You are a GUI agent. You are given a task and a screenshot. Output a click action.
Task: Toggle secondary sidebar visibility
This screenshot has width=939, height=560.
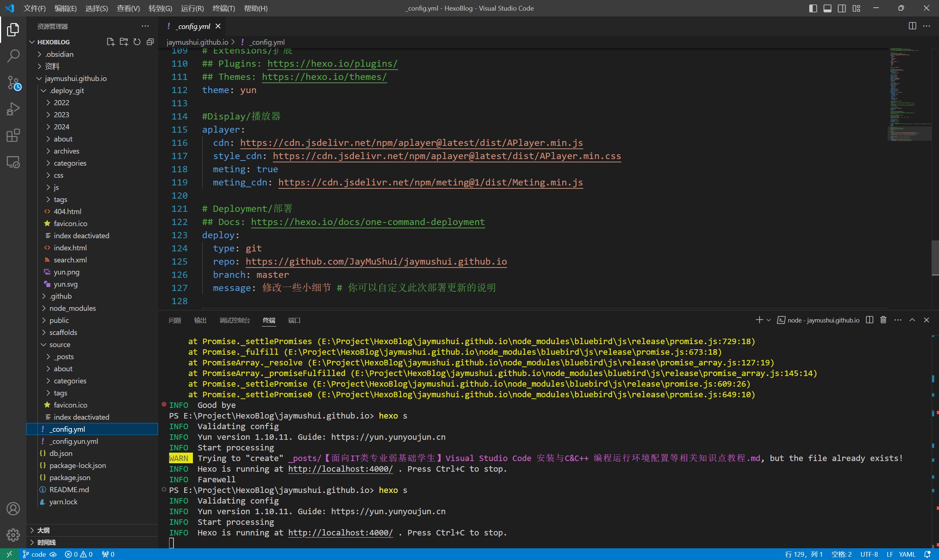841,8
